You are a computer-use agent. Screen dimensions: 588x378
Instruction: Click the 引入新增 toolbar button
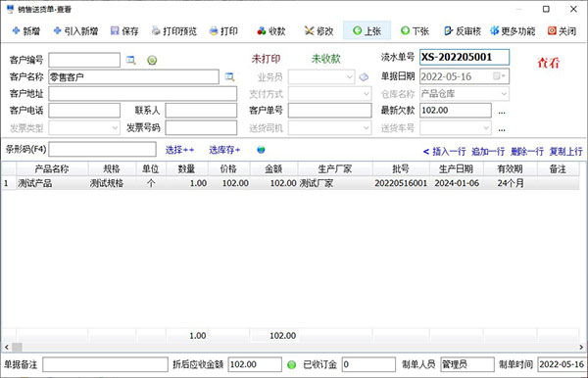tap(75, 31)
